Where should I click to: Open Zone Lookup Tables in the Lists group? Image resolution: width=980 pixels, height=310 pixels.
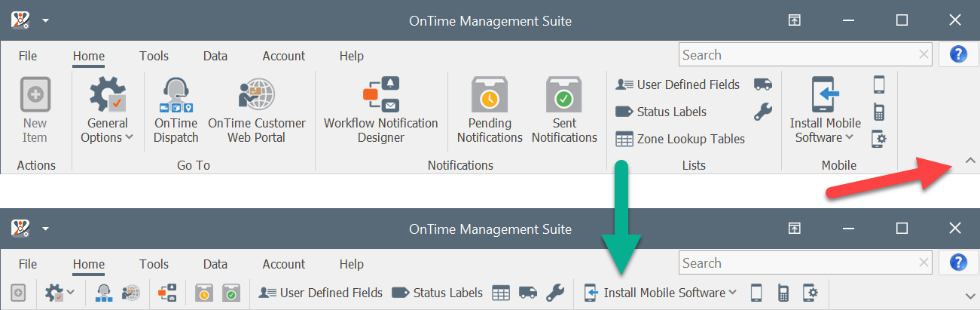680,139
